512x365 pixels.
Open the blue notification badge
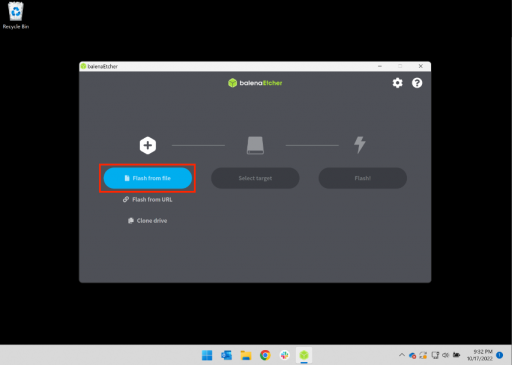point(500,355)
